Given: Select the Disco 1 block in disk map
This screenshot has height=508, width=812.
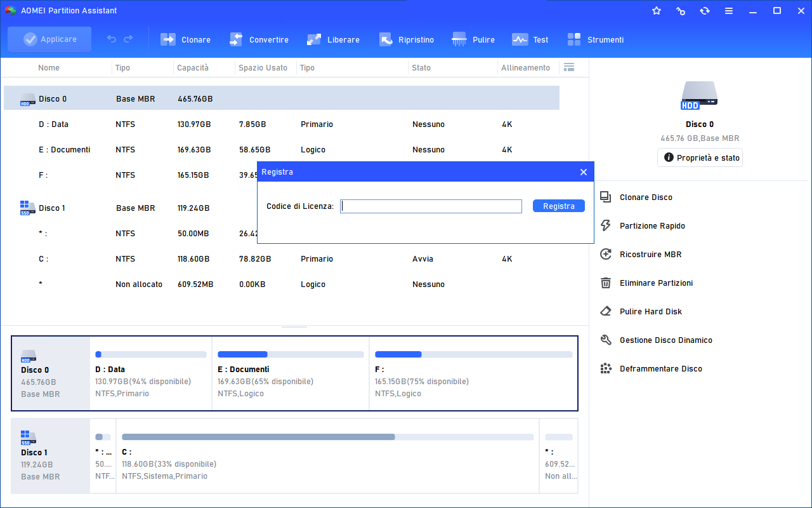Looking at the screenshot, I should tap(51, 456).
